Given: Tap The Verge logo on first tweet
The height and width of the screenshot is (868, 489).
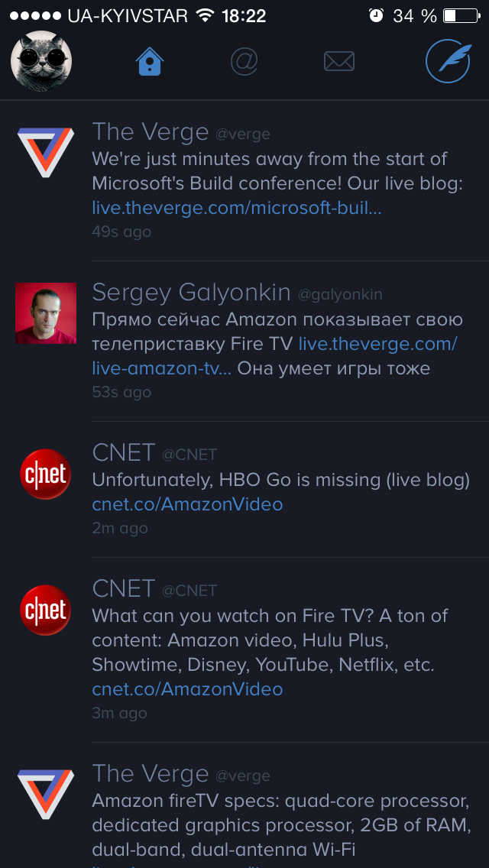Looking at the screenshot, I should [46, 151].
